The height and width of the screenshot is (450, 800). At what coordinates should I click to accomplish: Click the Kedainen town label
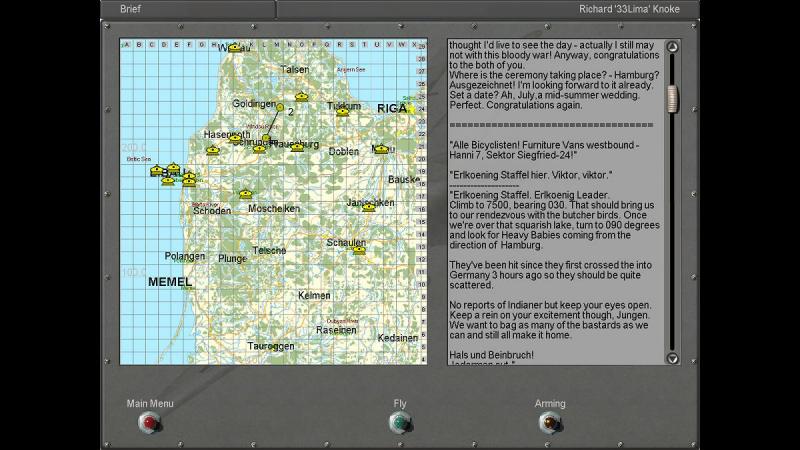tap(398, 338)
